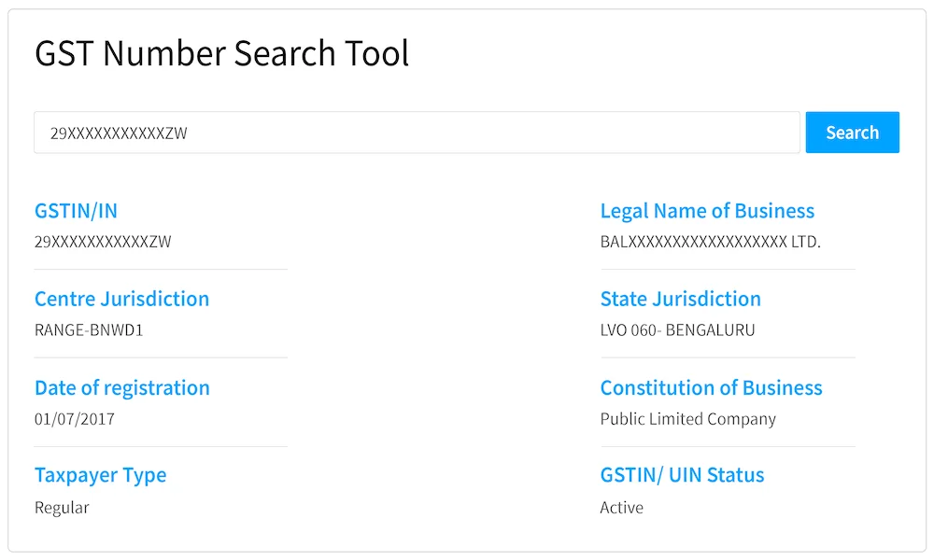
Task: Select the Public Limited Company text
Action: coord(688,419)
